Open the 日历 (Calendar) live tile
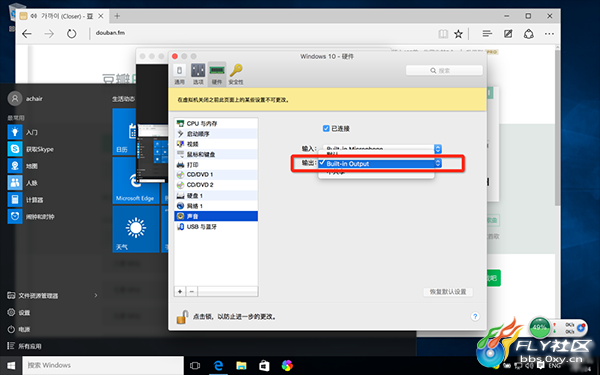 click(x=124, y=132)
